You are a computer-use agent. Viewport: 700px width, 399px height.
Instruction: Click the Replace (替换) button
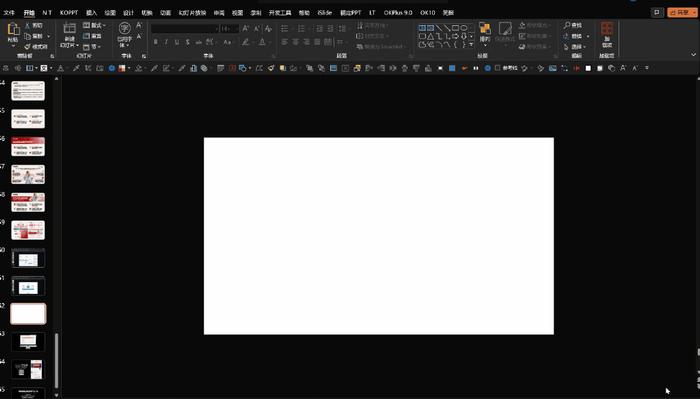coord(576,36)
